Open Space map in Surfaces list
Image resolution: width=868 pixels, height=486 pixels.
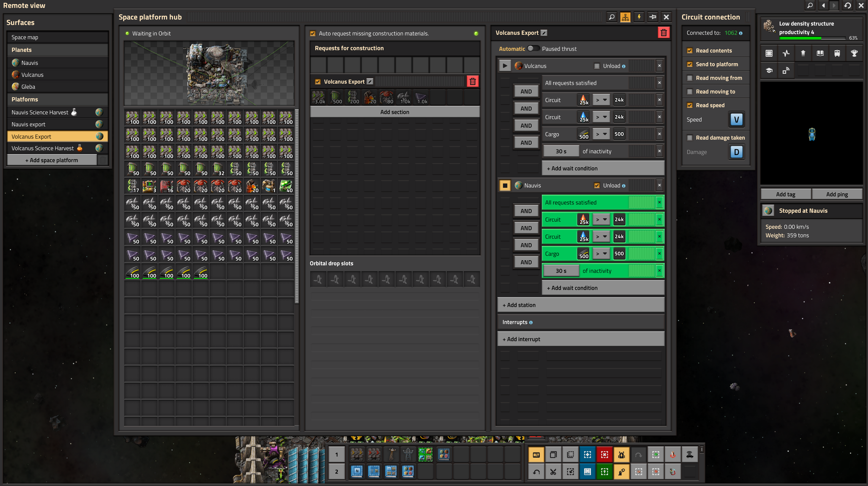coord(57,37)
